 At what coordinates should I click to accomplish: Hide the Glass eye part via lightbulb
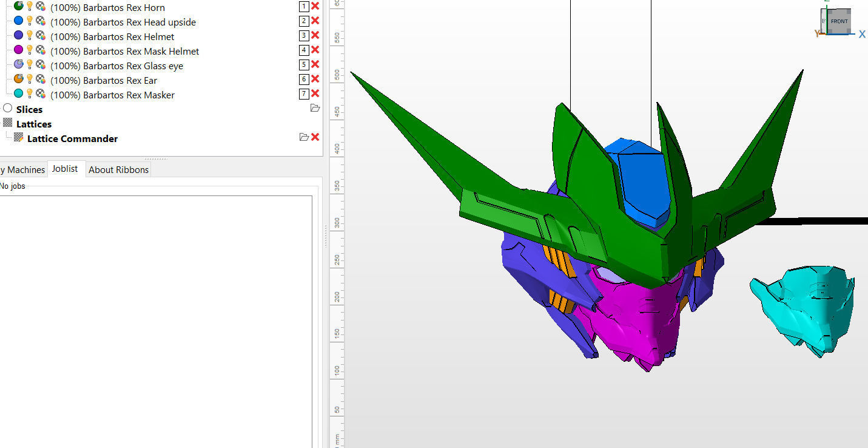coord(29,64)
